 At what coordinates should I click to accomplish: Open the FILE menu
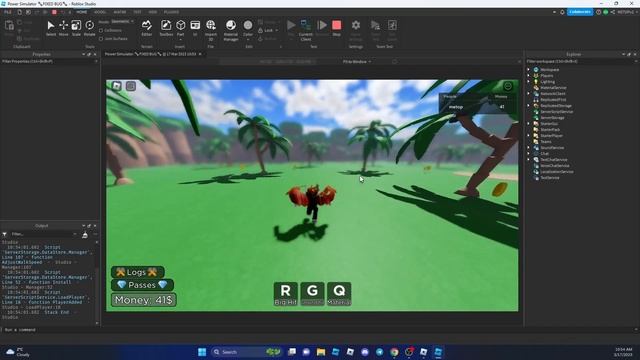click(8, 12)
